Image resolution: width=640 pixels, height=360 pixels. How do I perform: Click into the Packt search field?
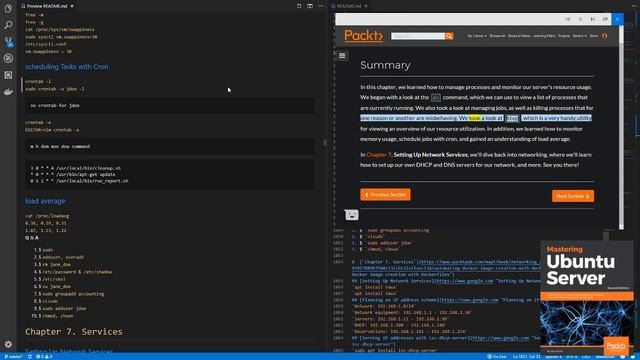coord(418,36)
